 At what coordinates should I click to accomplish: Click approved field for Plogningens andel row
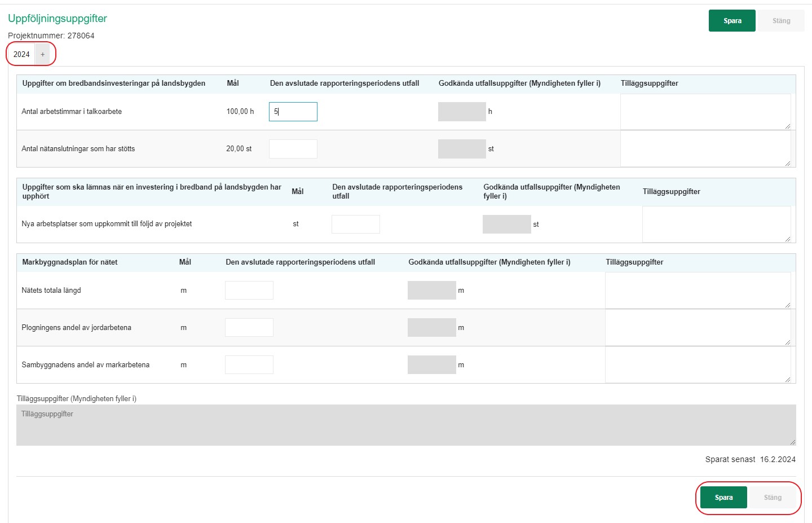pos(431,327)
